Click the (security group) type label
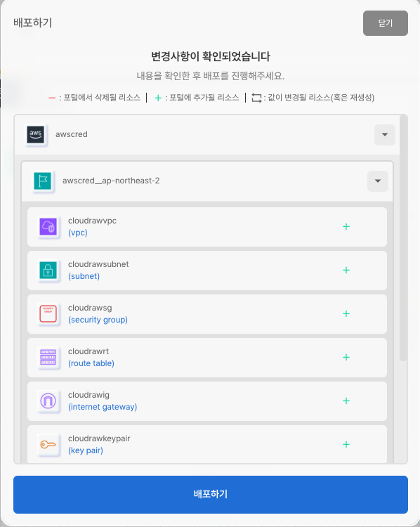This screenshot has height=527, width=420. [98, 320]
